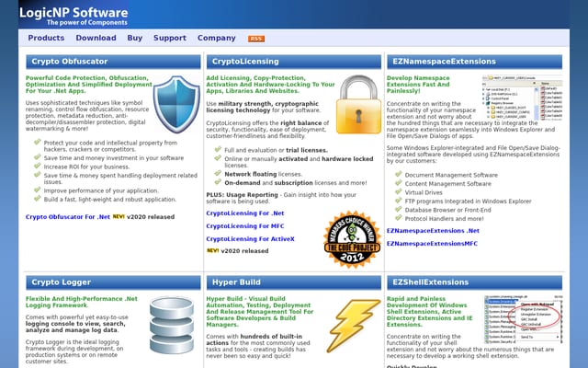Open the Products menu

point(46,38)
